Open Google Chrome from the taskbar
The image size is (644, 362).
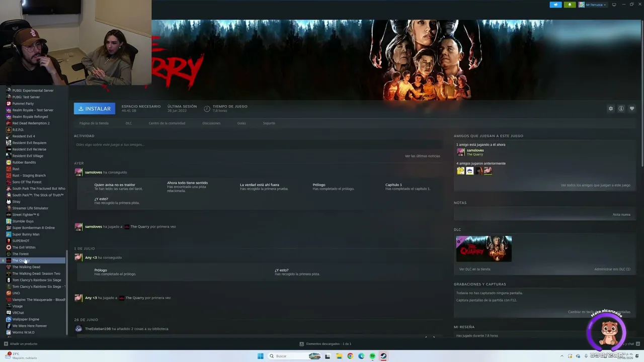click(x=350, y=356)
